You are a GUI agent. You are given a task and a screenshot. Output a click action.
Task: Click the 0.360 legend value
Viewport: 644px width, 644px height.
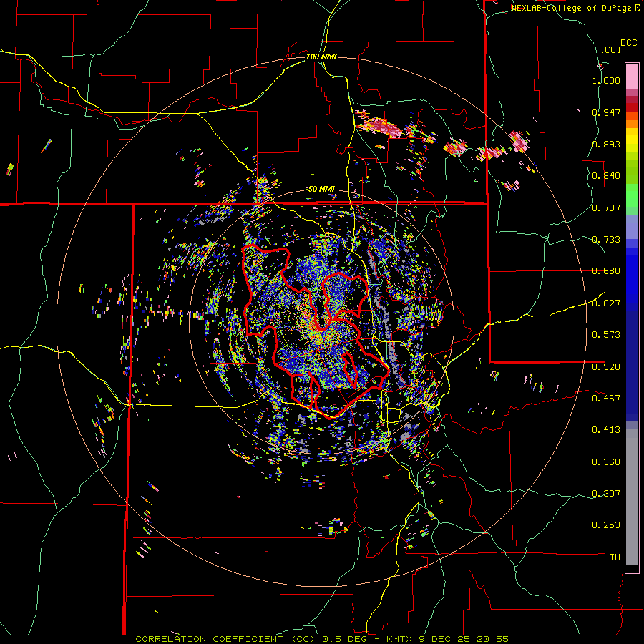(x=606, y=462)
